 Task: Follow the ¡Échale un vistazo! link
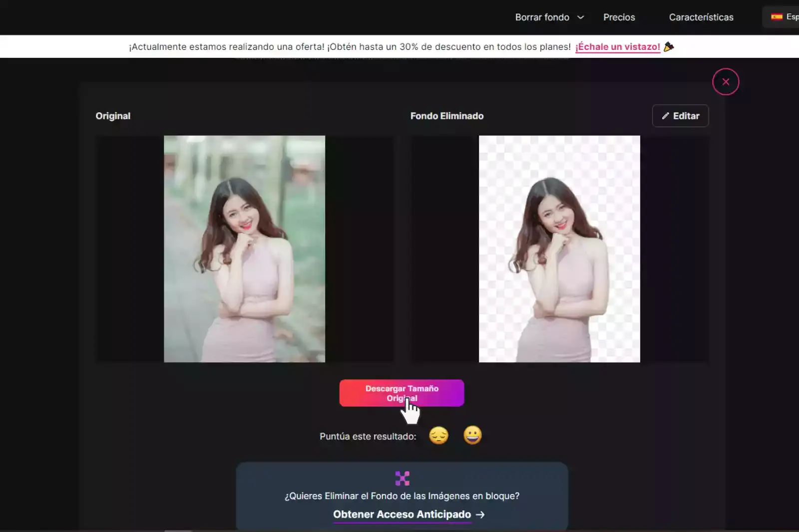[x=618, y=47]
